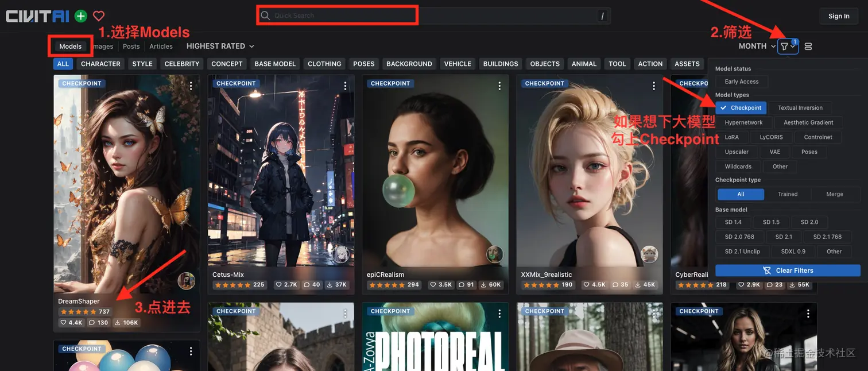The width and height of the screenshot is (868, 371).
Task: Click the green plus create icon
Action: pyautogui.click(x=81, y=16)
